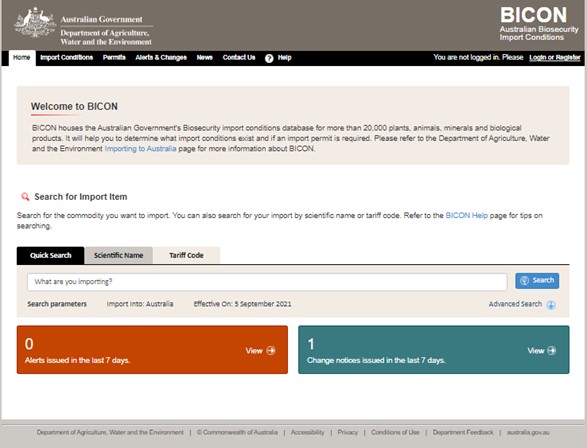
Task: Click the arrow icon on Change notices View
Action: (552, 351)
